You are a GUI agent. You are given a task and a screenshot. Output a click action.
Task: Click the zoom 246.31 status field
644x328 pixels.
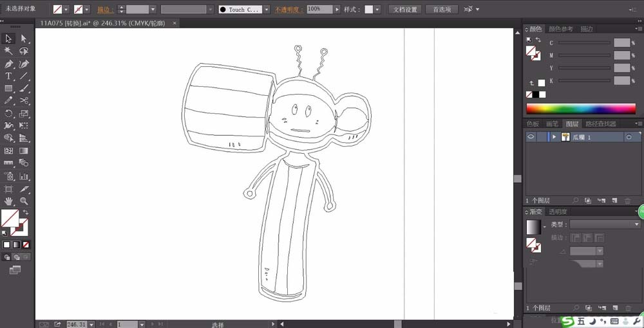tap(77, 324)
